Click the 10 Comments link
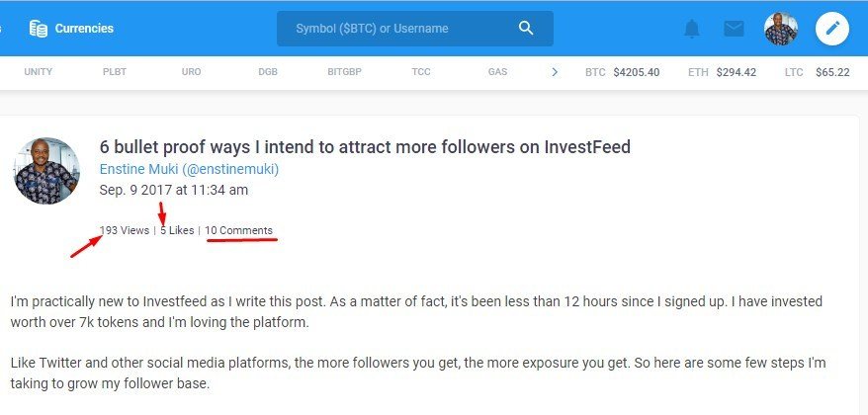Viewport: 868px width, 415px height. 238,230
